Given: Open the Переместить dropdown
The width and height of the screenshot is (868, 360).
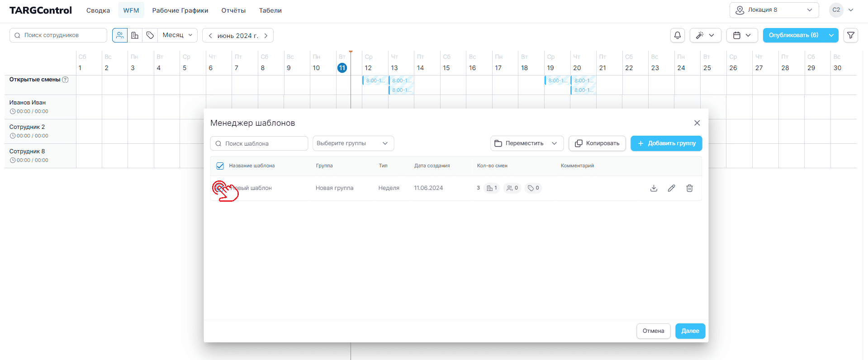Looking at the screenshot, I should point(526,143).
